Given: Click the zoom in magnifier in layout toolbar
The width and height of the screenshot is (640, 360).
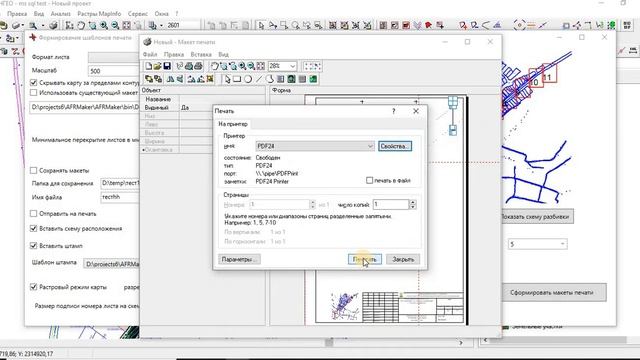Looking at the screenshot, I should click(242, 66).
